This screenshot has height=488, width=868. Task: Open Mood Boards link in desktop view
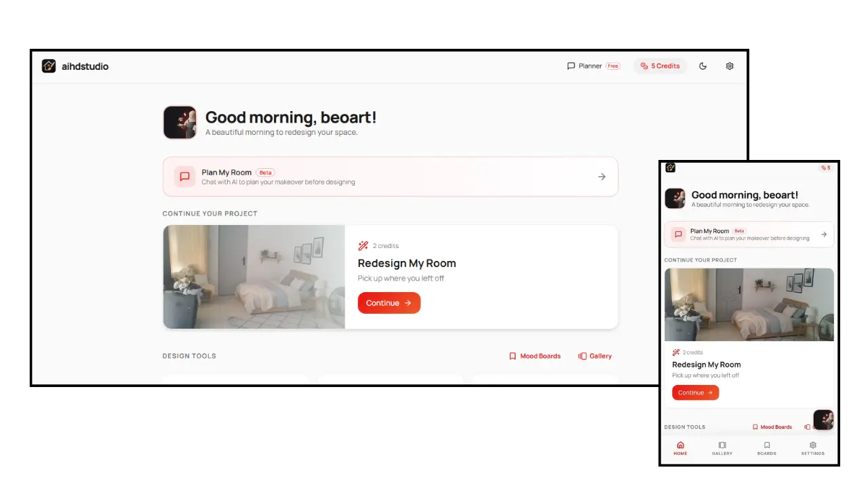click(x=535, y=356)
